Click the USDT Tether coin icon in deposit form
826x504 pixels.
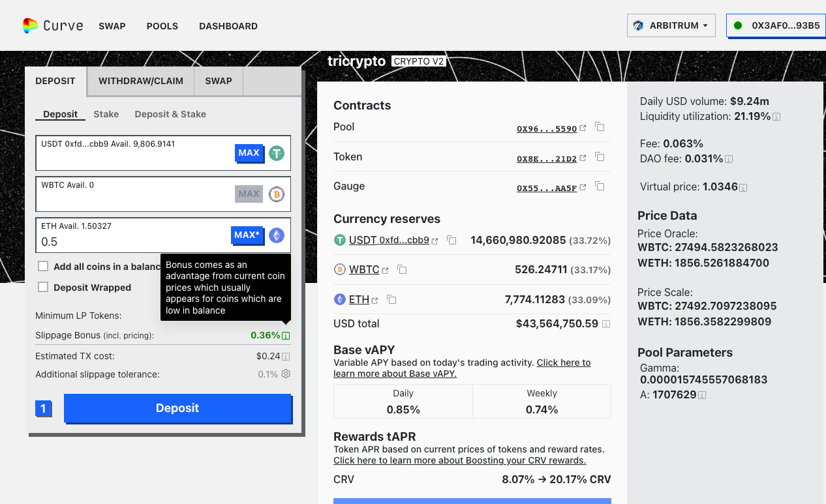[x=277, y=153]
